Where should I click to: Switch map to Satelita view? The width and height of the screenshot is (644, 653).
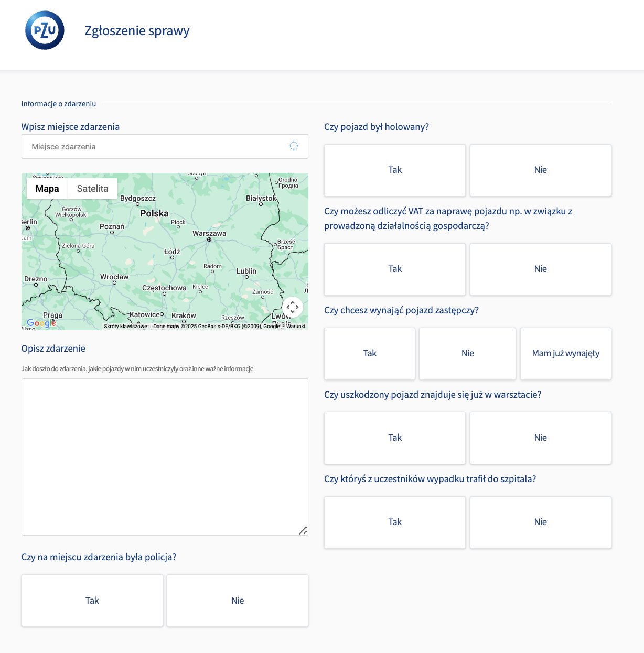(92, 189)
